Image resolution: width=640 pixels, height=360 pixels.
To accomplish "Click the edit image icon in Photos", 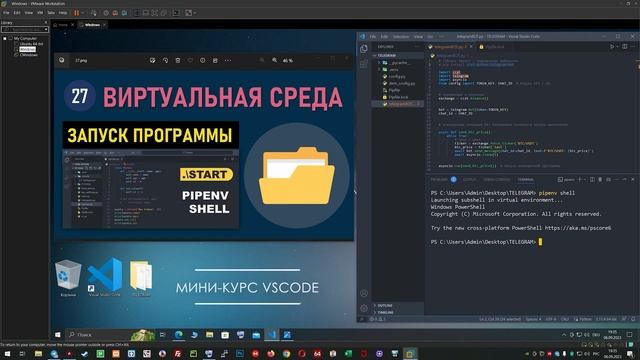I will (x=153, y=60).
